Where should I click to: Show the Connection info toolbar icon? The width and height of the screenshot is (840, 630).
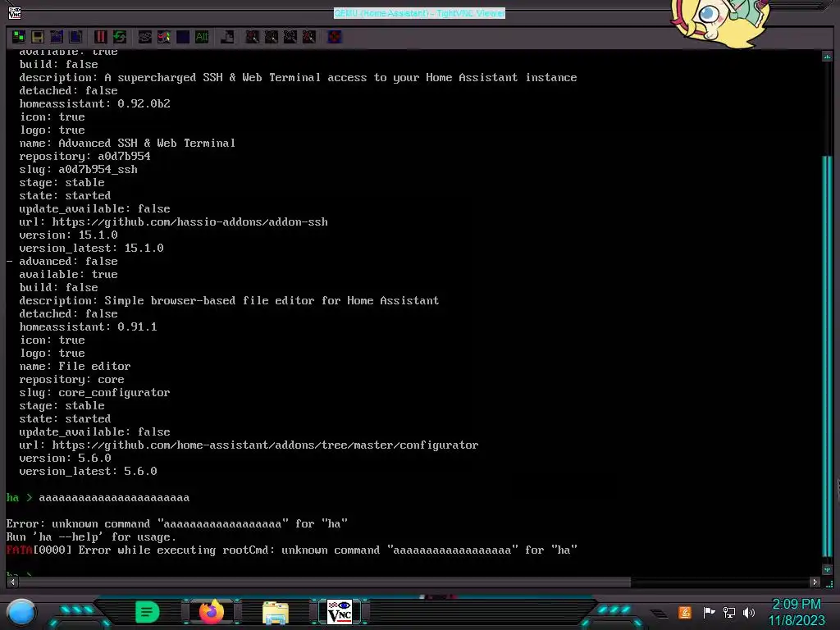coord(75,36)
